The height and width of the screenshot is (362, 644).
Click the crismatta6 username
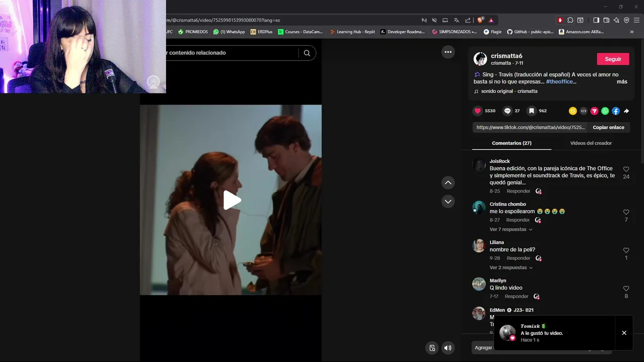(507, 56)
